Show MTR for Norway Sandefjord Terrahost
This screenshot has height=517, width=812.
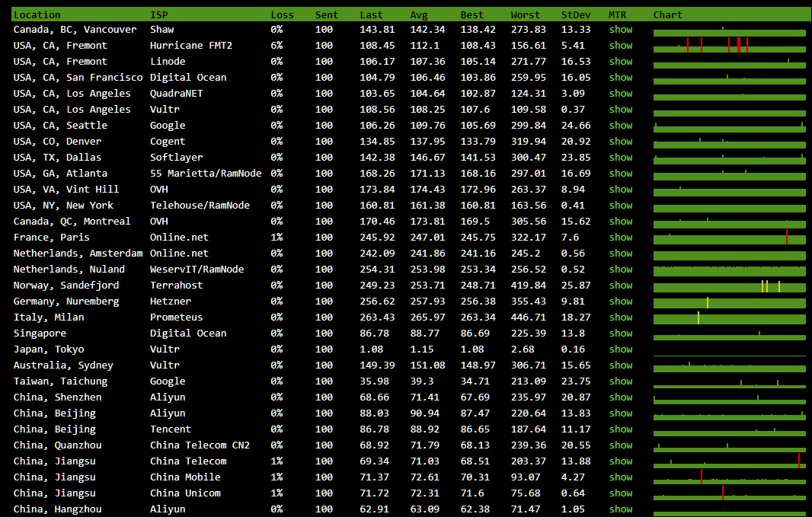click(x=620, y=286)
